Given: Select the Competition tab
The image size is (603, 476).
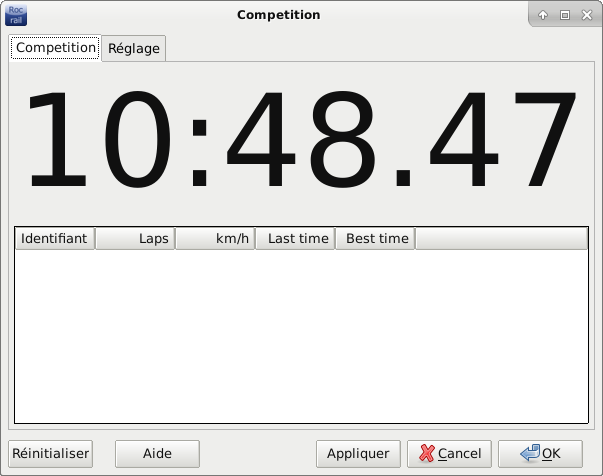Looking at the screenshot, I should (x=56, y=47).
